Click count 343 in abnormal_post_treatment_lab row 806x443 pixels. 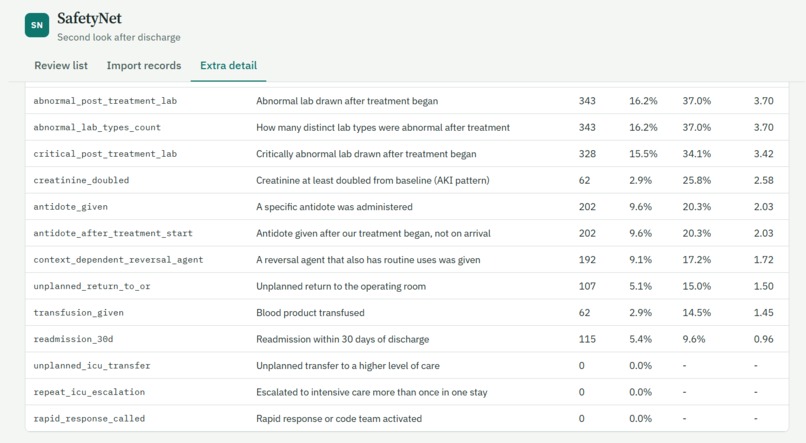[x=587, y=101]
